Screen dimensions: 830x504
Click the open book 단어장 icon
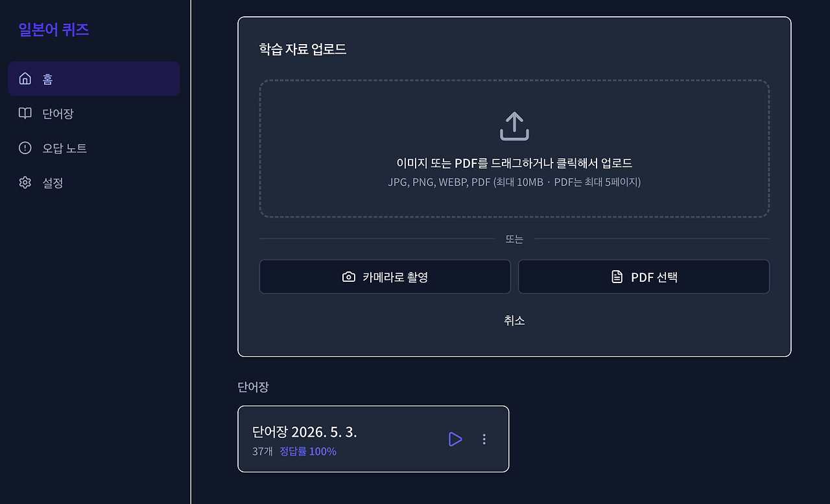coord(25,113)
